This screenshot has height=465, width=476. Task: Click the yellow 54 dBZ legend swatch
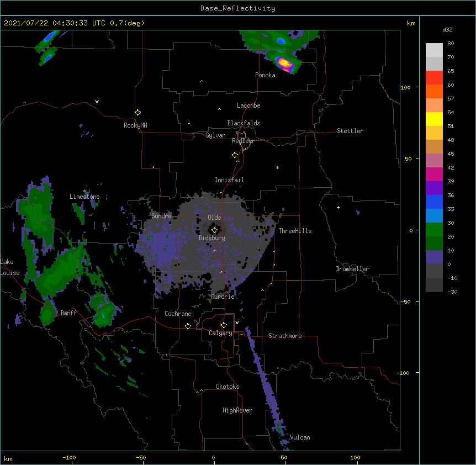[434, 119]
